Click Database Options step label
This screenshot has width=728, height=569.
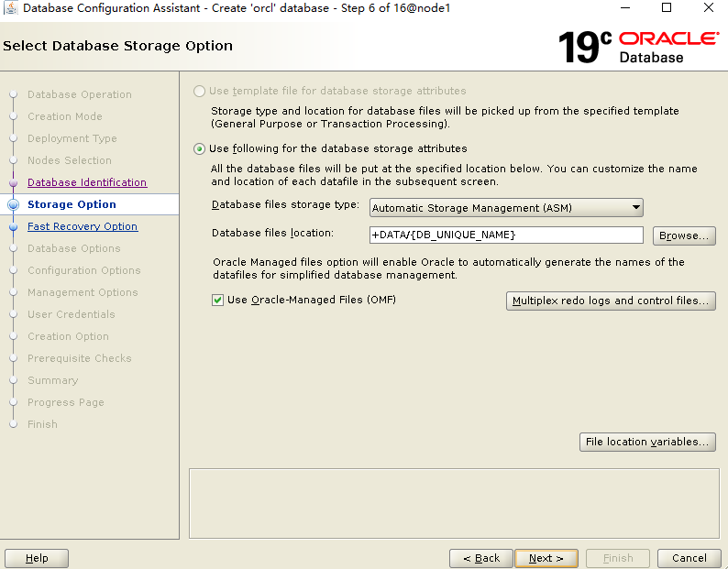point(74,248)
